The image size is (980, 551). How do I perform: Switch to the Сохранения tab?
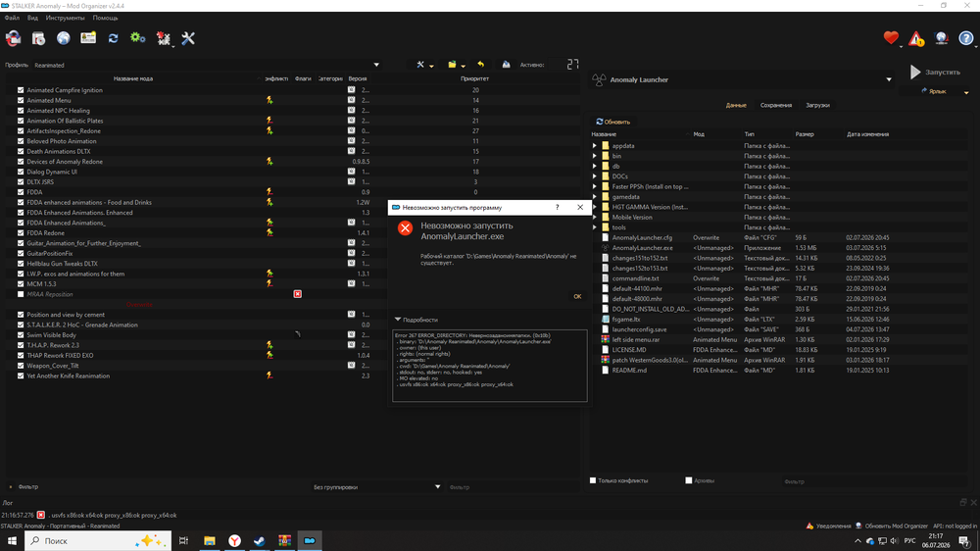point(775,105)
